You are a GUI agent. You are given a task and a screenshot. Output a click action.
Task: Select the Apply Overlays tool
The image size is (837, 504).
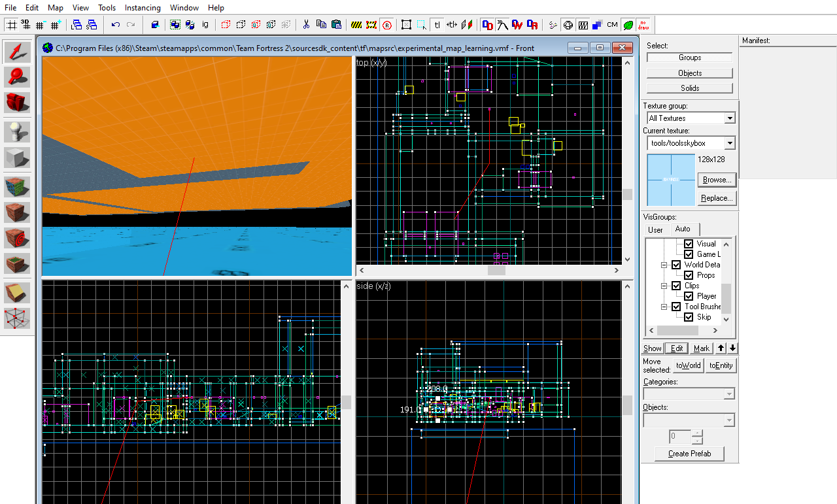17,263
